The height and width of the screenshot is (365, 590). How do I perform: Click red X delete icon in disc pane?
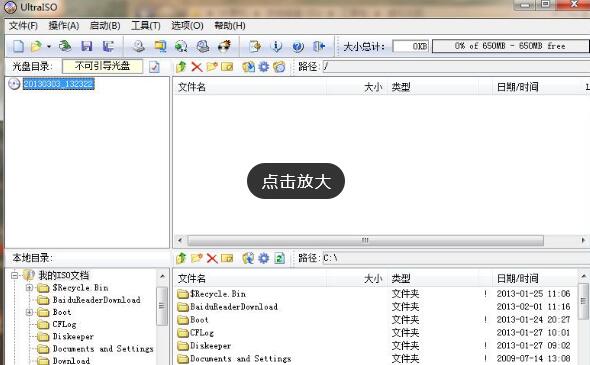196,67
